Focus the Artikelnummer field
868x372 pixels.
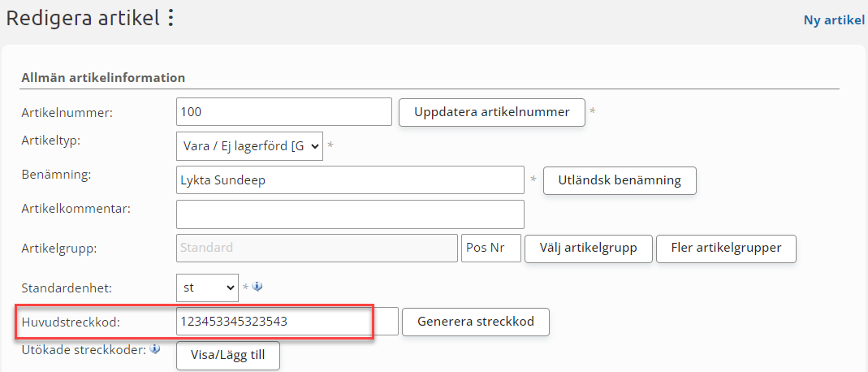(283, 112)
